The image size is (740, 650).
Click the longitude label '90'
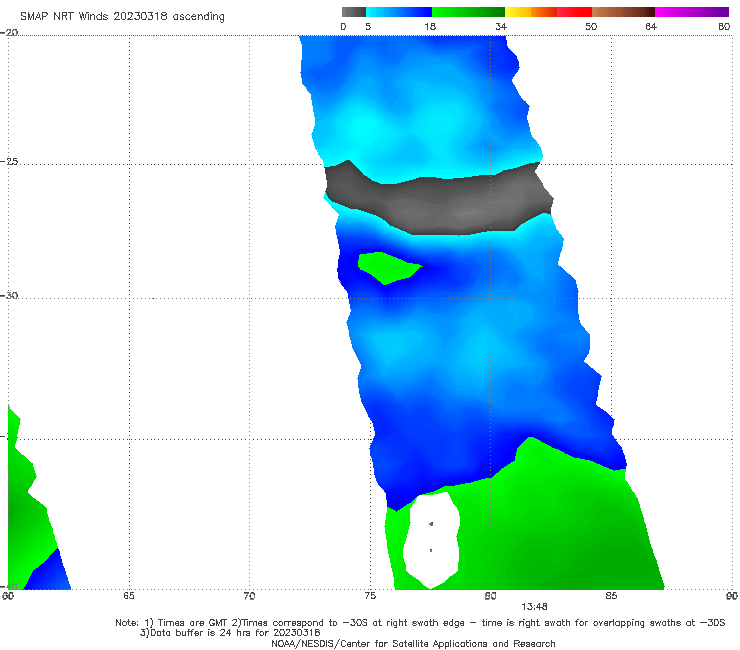coord(732,596)
